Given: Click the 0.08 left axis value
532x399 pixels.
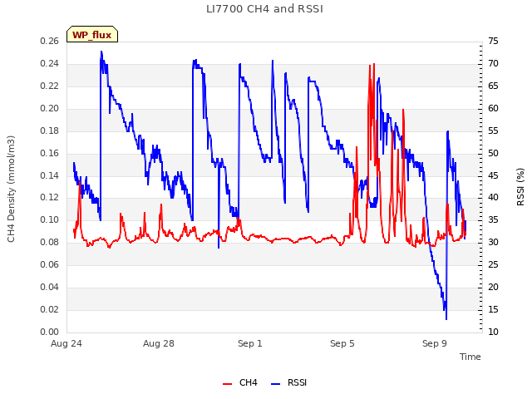Looking at the screenshot, I should [50, 242].
